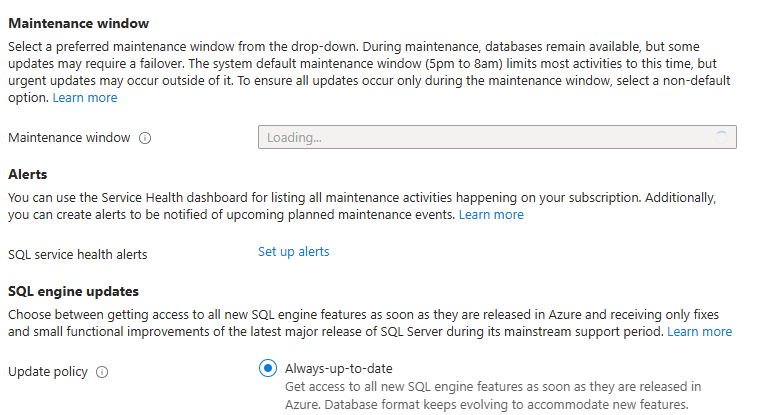Select the Always-up-to-date radio button
The width and height of the screenshot is (757, 415).
(x=267, y=368)
